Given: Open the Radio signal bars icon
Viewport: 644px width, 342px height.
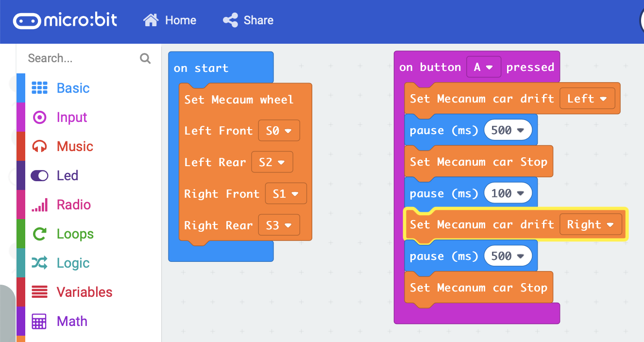Looking at the screenshot, I should point(39,205).
